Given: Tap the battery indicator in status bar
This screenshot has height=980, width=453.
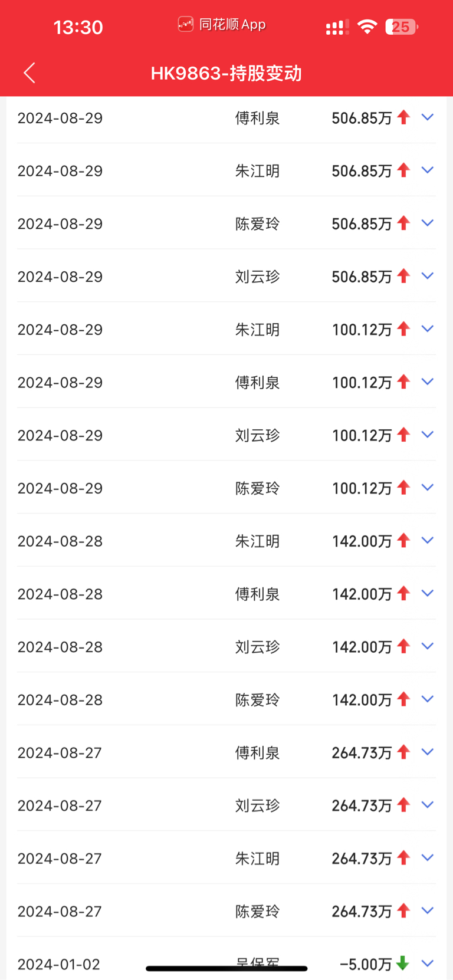Looking at the screenshot, I should (x=402, y=27).
